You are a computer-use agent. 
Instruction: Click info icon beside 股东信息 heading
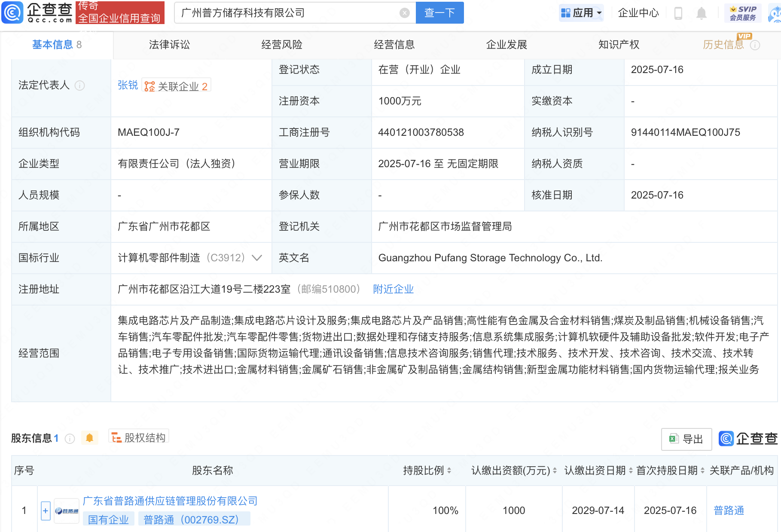click(70, 439)
